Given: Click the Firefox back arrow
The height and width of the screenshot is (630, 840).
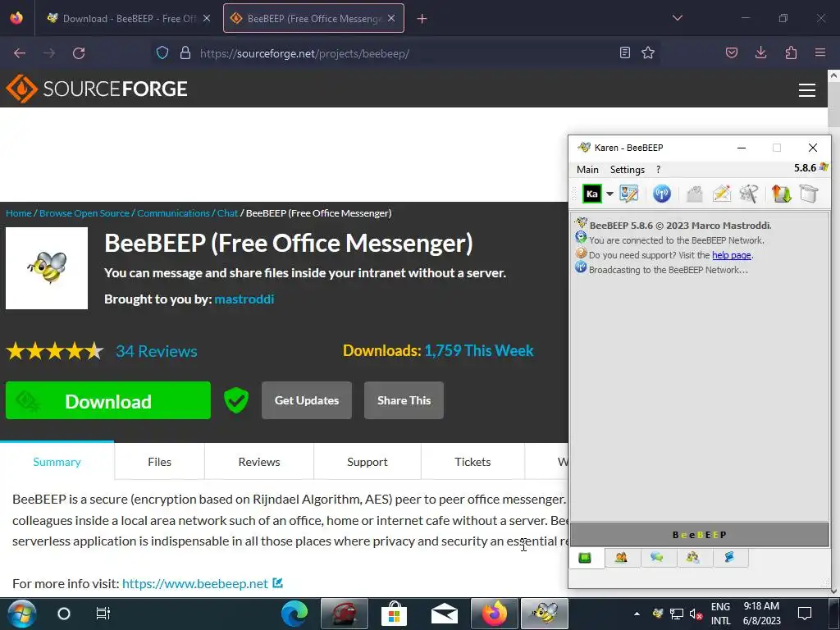Looking at the screenshot, I should click(20, 53).
